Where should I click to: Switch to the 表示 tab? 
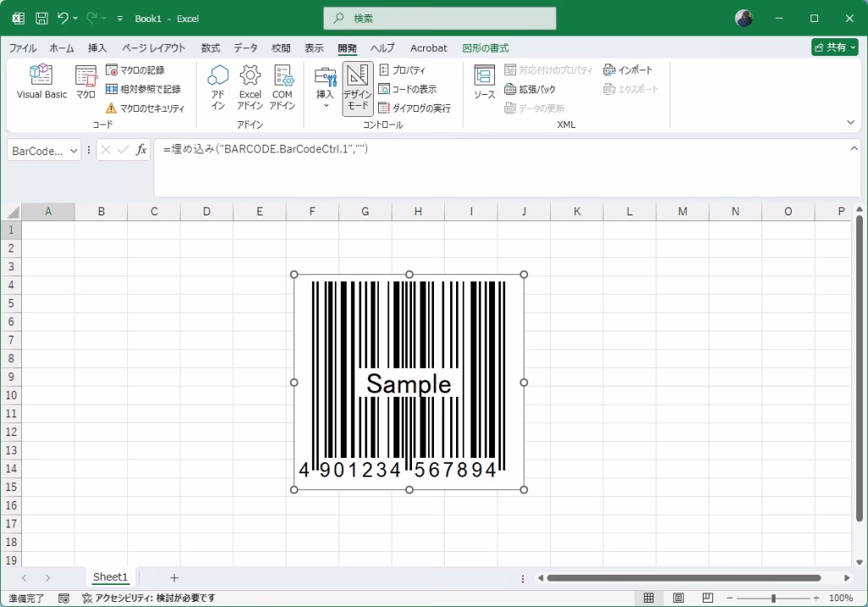point(314,48)
